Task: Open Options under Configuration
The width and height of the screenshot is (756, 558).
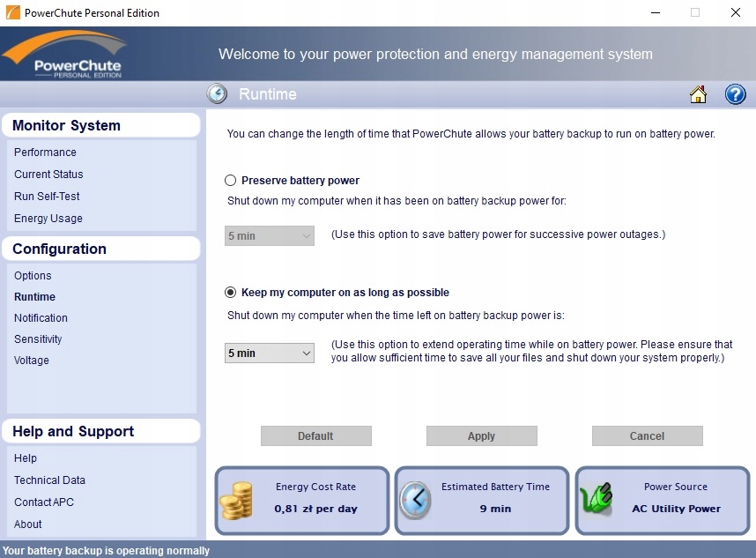Action: point(33,276)
